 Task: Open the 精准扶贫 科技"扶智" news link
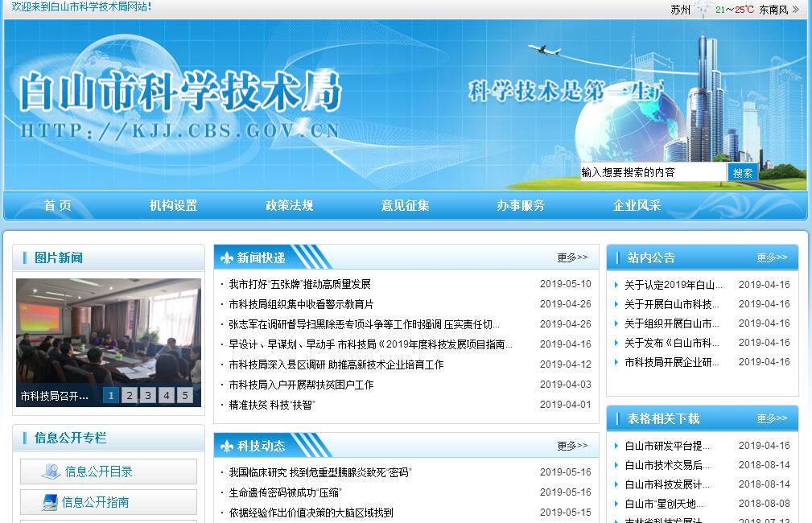271,405
